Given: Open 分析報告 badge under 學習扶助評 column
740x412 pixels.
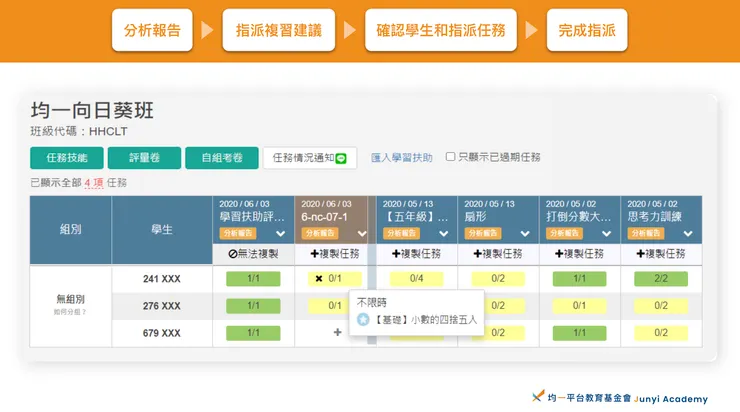Looking at the screenshot, I should [238, 233].
